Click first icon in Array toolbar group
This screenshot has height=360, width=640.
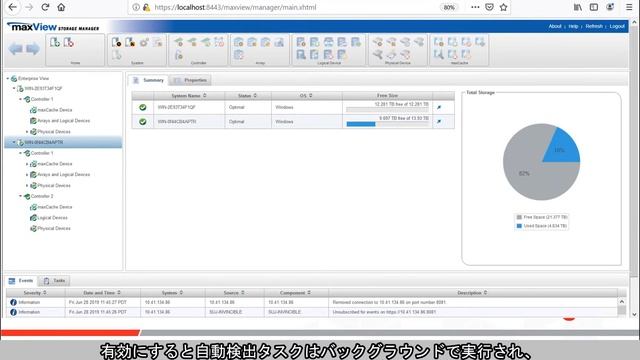pyautogui.click(x=239, y=42)
